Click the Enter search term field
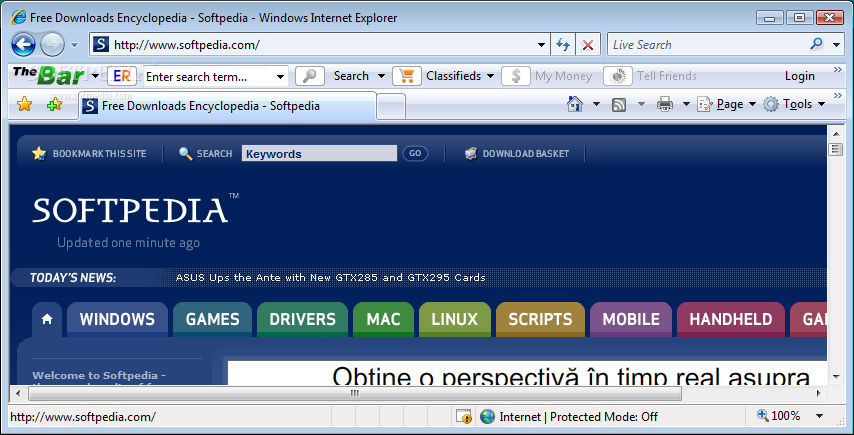 [x=209, y=77]
